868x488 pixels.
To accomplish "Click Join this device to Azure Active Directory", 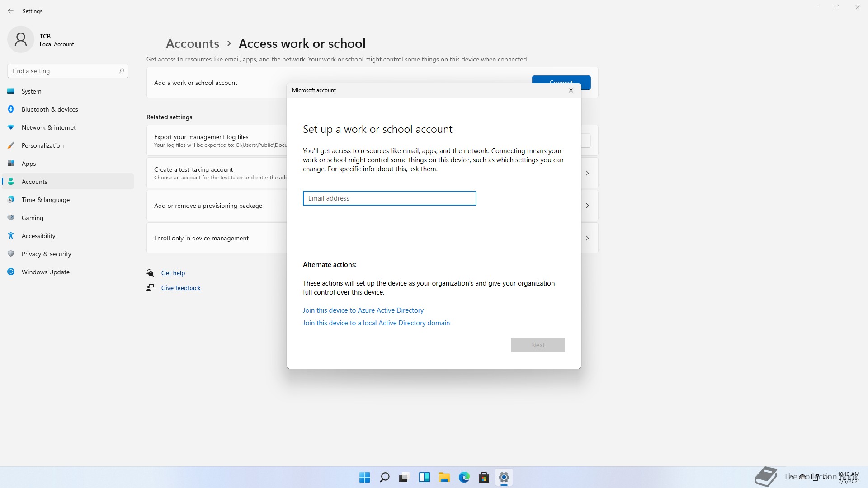I will point(363,310).
